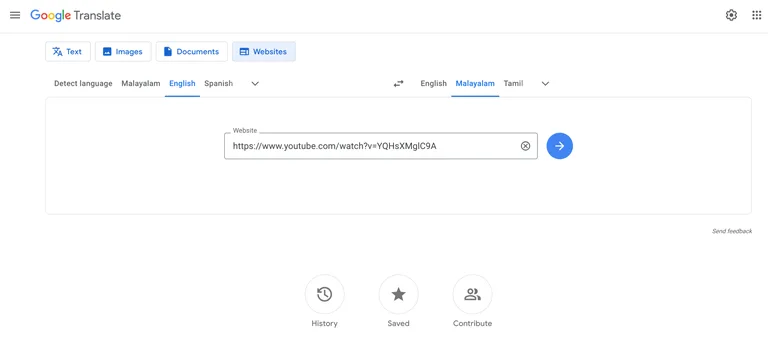Select English as the source language
The image size is (768, 364).
click(182, 83)
